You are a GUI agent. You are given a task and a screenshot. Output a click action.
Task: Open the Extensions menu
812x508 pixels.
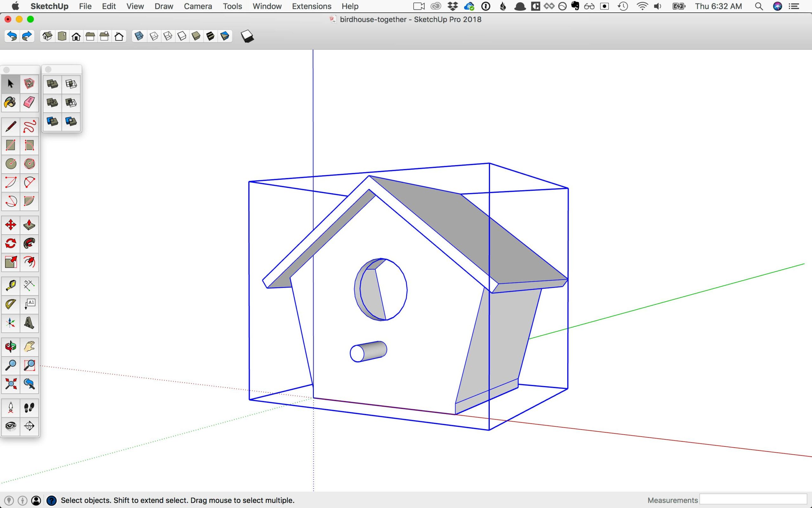point(312,6)
